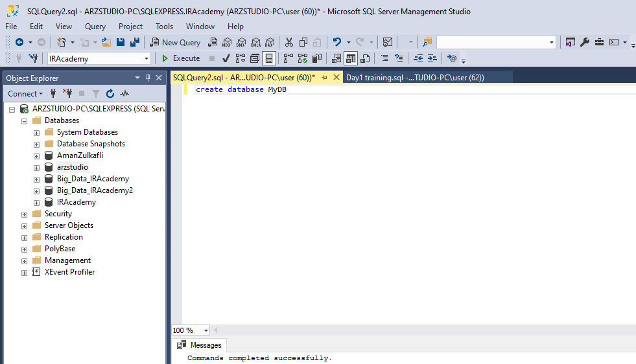Click the Undo arrow icon
This screenshot has height=364, width=636.
click(x=336, y=42)
